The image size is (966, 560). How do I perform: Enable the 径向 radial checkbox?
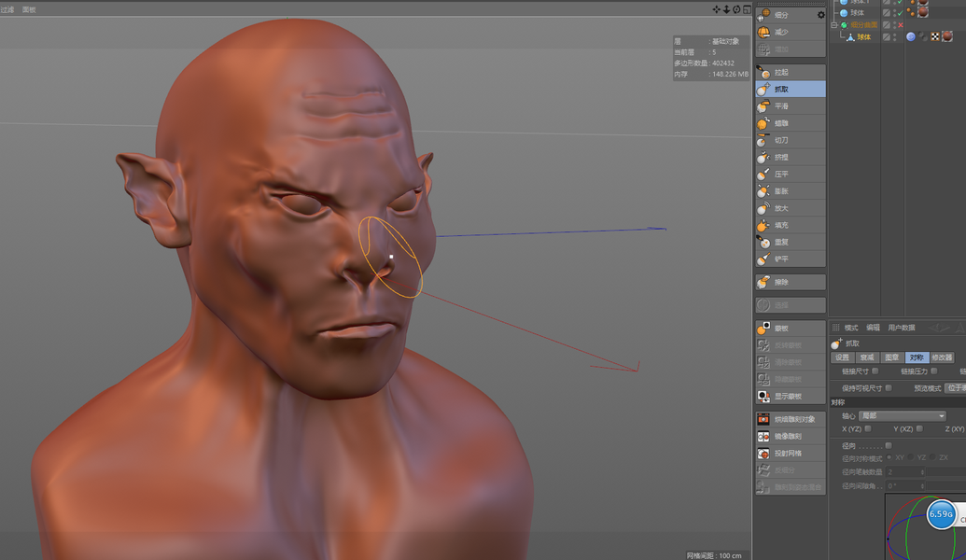889,445
